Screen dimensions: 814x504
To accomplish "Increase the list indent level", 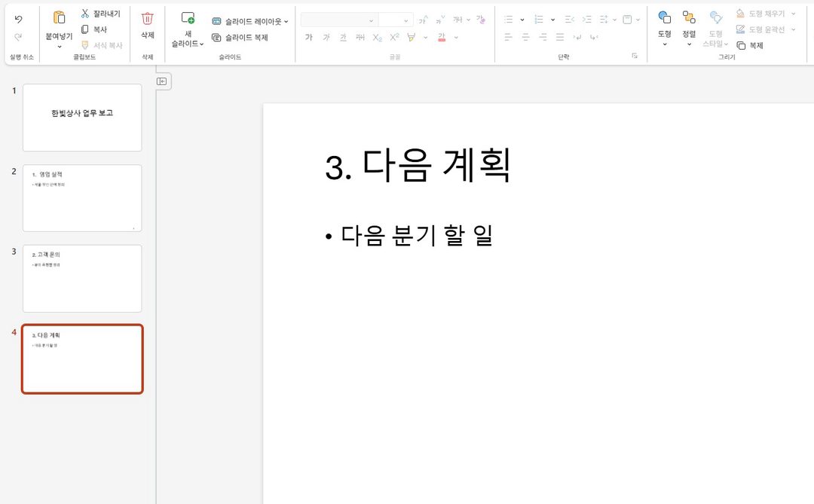I will click(x=586, y=20).
